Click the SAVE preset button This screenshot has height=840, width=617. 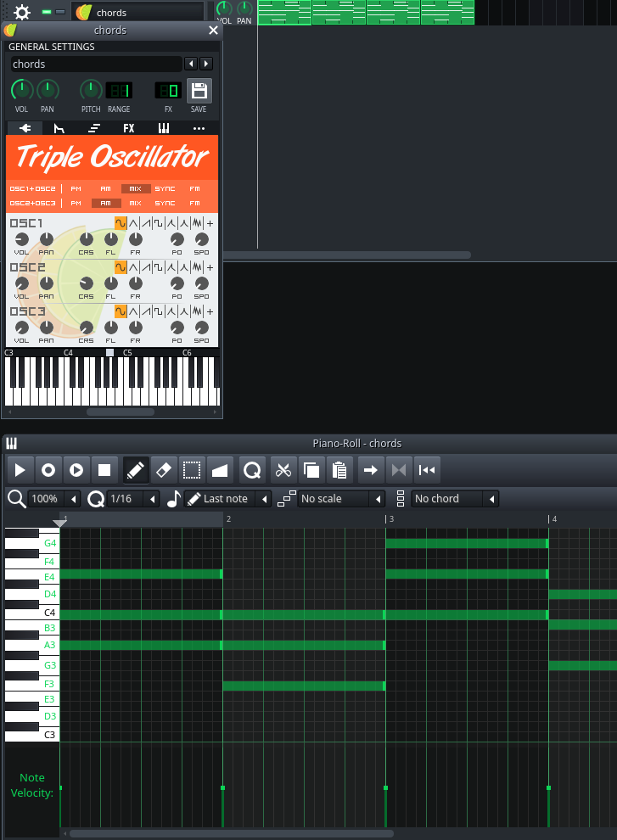[199, 91]
